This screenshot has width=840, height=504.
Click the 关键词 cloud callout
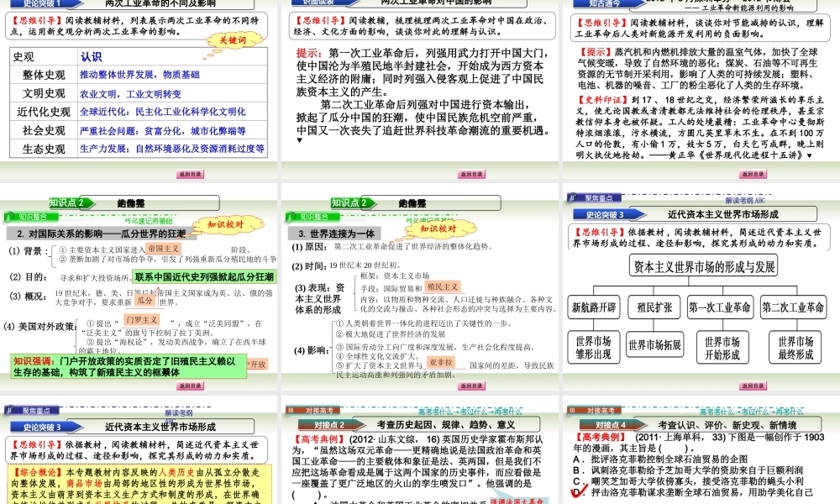[232, 40]
